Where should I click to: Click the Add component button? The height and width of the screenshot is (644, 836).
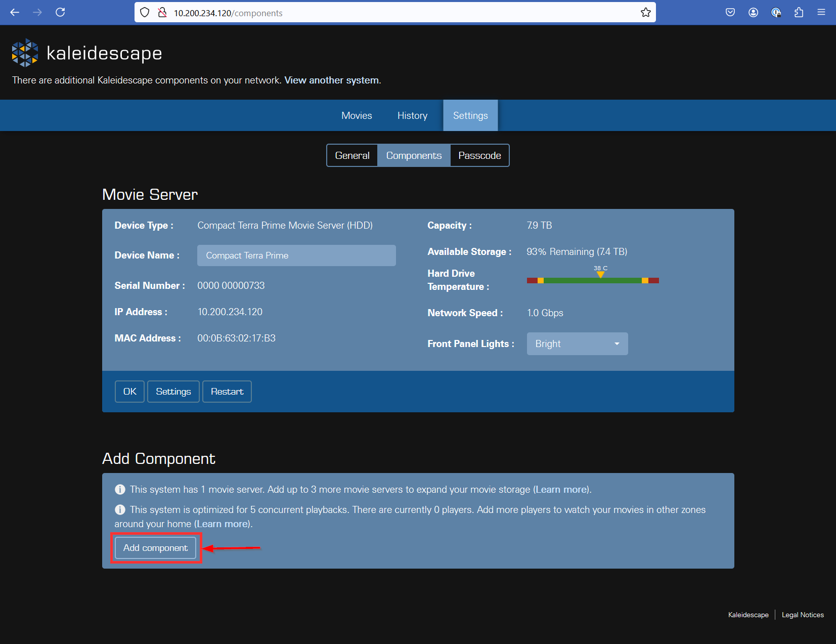point(155,548)
